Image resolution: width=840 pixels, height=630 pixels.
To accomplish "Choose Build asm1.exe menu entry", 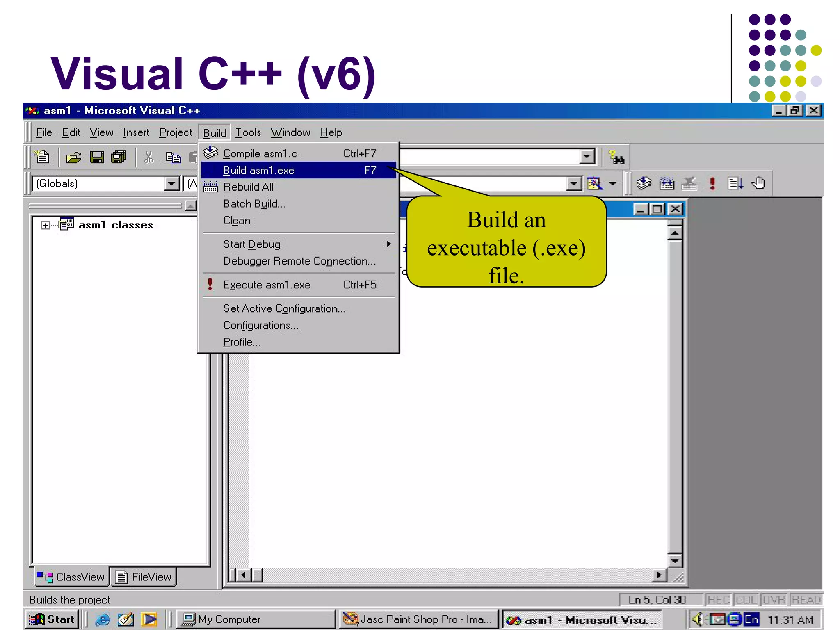I will 299,170.
